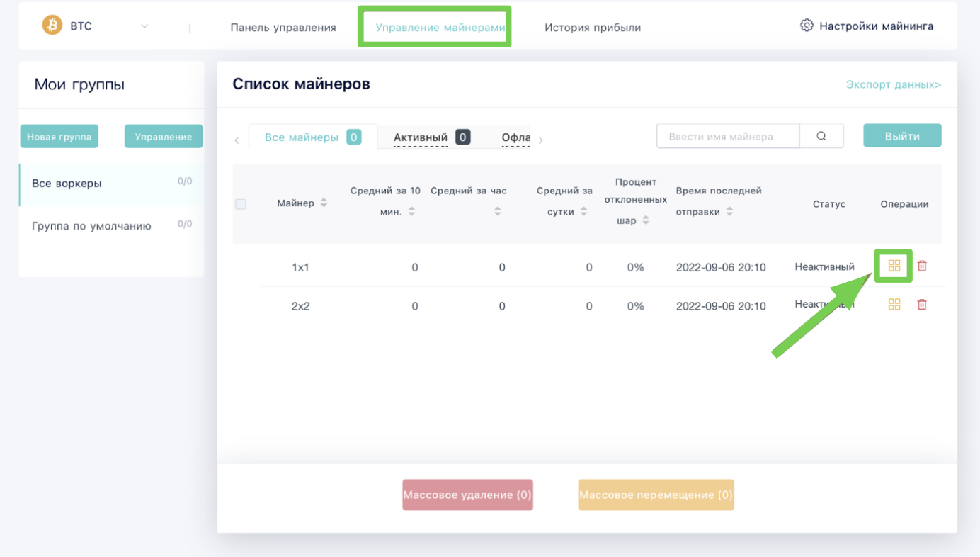Screen dimensions: 980x557
Task: Click the Активный count badge 0
Action: tap(463, 137)
